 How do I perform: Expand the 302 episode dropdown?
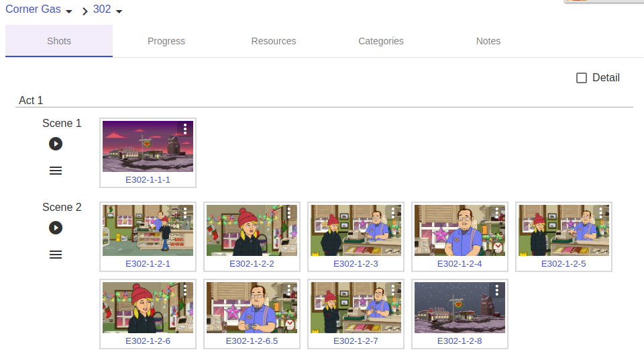[119, 11]
